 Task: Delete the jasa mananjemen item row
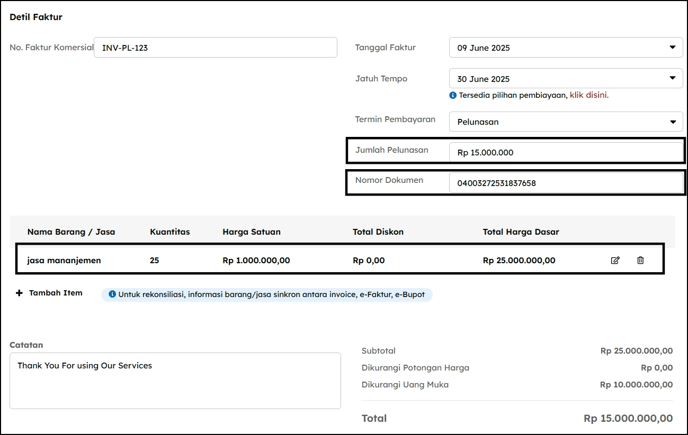[x=640, y=260]
